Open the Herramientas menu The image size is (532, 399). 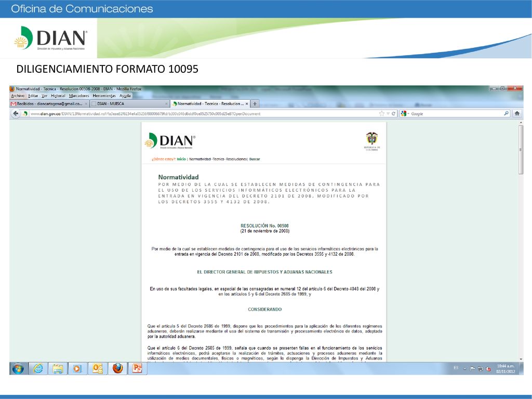tap(104, 96)
